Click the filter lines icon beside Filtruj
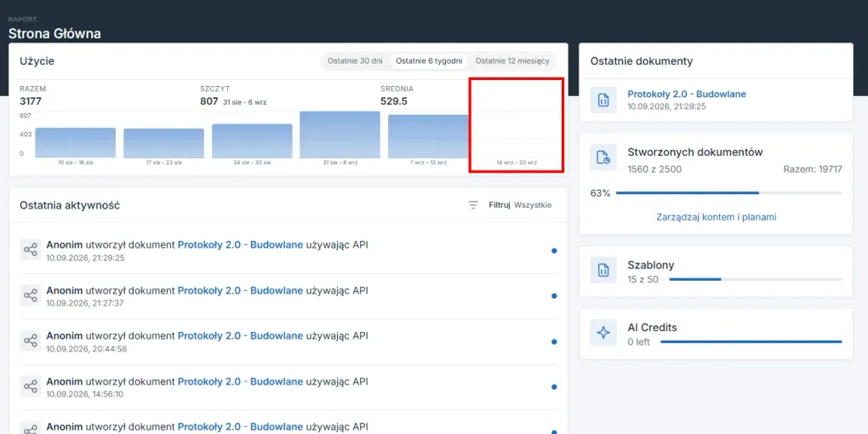Viewport: 868px width, 434px height. coord(473,205)
